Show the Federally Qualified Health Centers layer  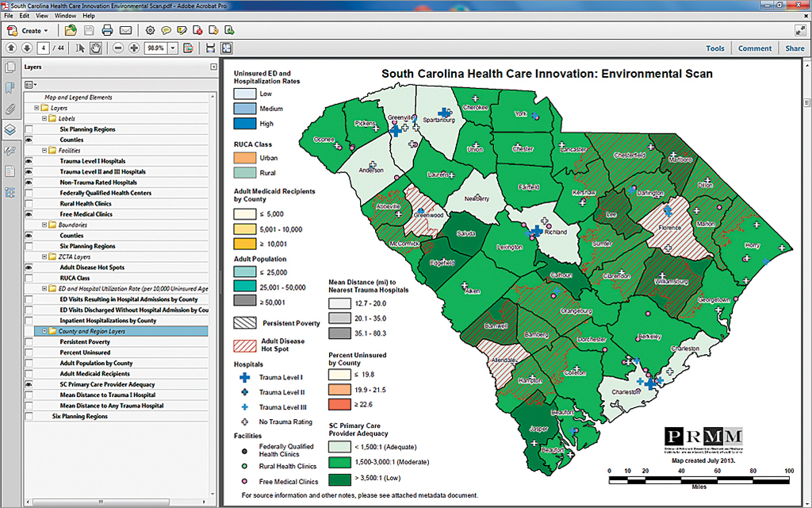(x=29, y=193)
